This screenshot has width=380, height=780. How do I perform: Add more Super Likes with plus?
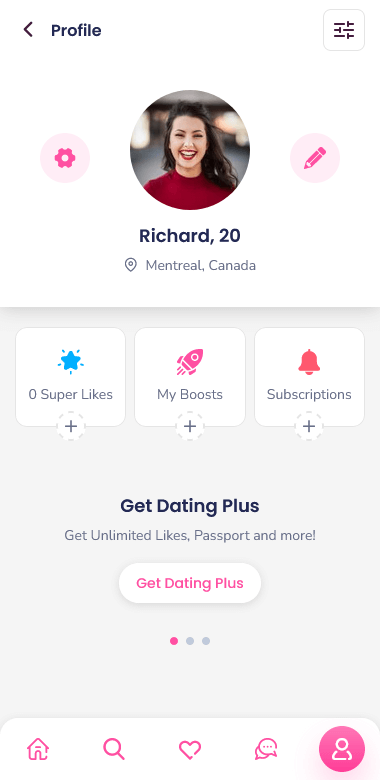coord(71,426)
